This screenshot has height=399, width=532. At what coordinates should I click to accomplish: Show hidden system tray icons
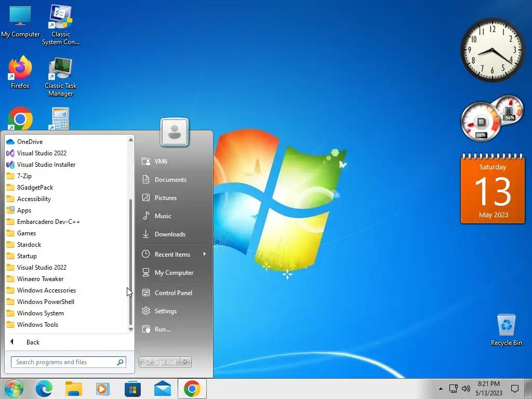[441, 389]
